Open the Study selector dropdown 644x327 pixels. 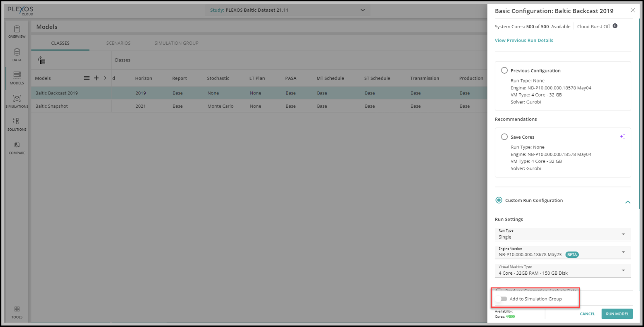point(287,10)
